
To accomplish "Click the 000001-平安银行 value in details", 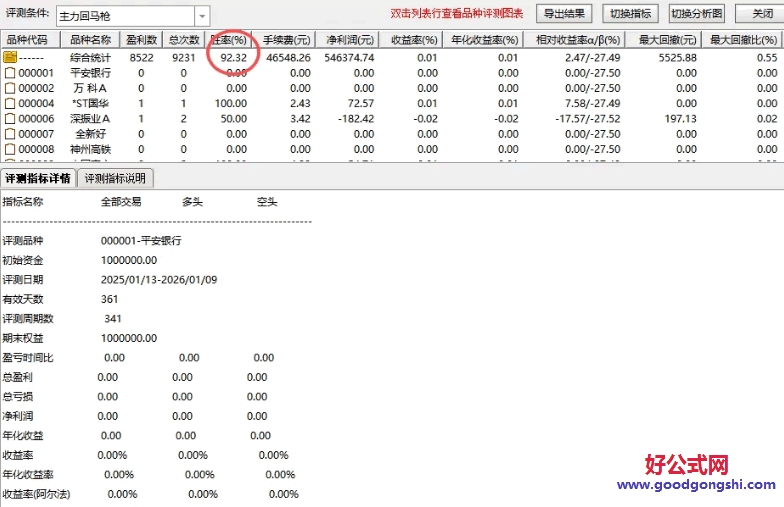I will coord(141,240).
